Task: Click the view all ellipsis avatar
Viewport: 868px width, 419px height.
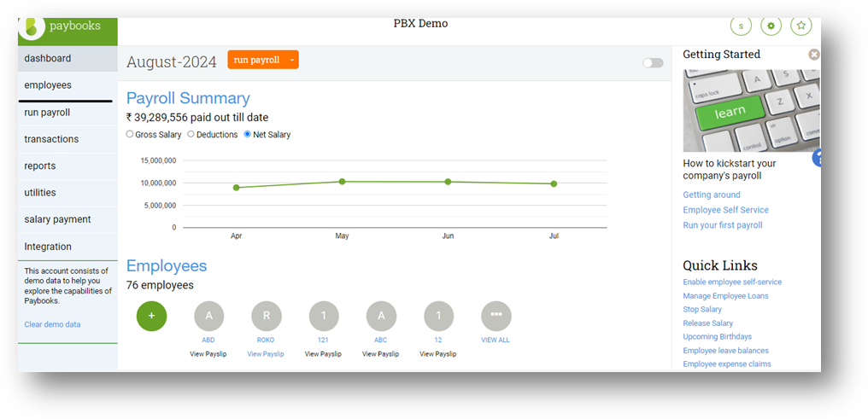Action: pyautogui.click(x=496, y=316)
